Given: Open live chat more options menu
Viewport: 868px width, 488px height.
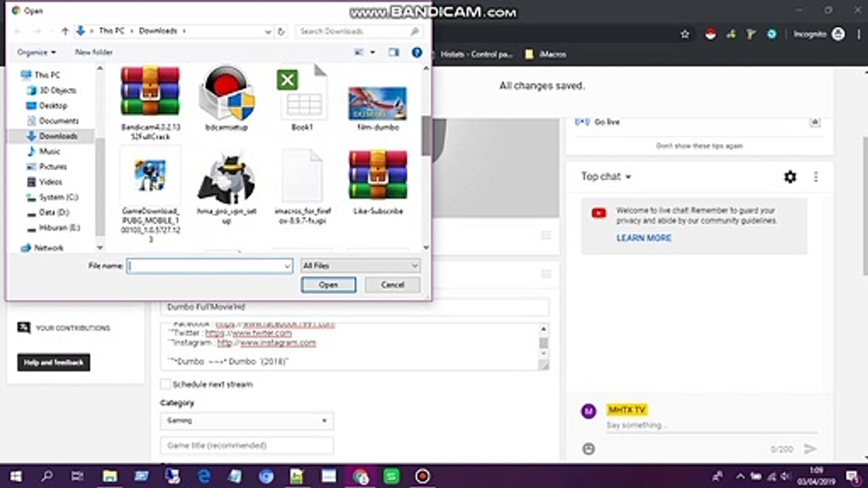Looking at the screenshot, I should click(815, 177).
